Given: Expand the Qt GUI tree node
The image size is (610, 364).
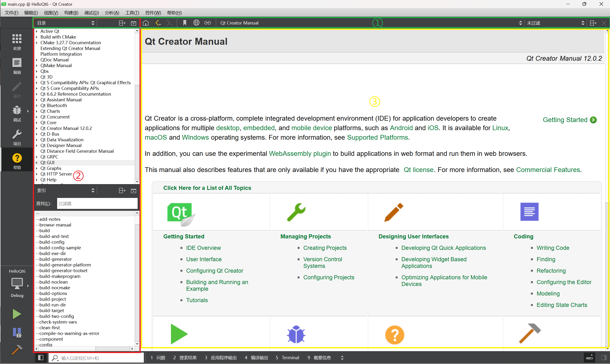Looking at the screenshot, I should pos(37,162).
